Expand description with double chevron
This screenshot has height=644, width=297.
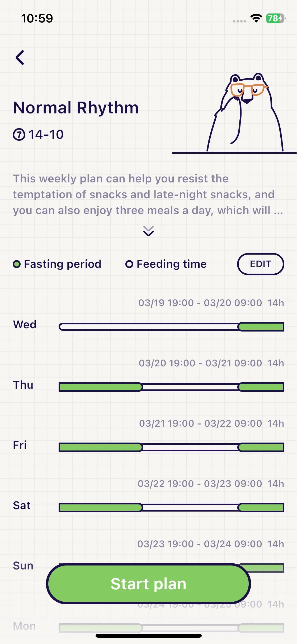point(148,231)
